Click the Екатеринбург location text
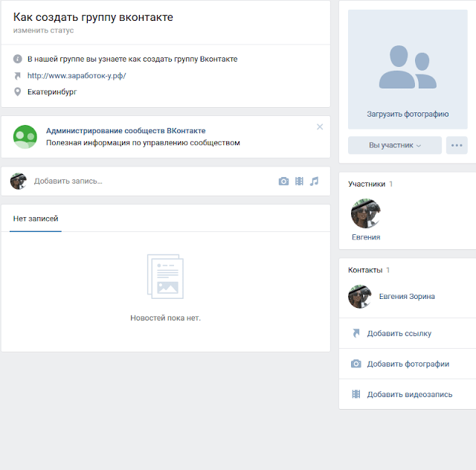476x470 pixels. click(52, 91)
